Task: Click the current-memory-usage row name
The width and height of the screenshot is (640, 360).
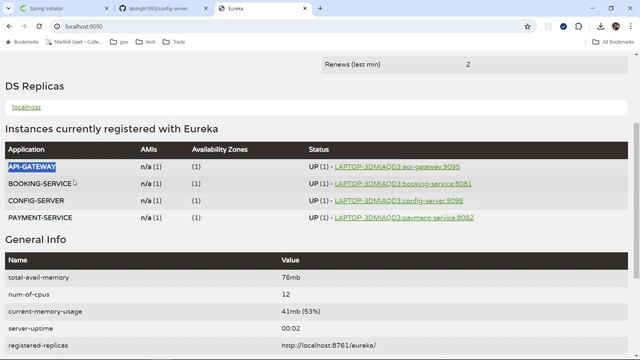Action: (x=45, y=312)
